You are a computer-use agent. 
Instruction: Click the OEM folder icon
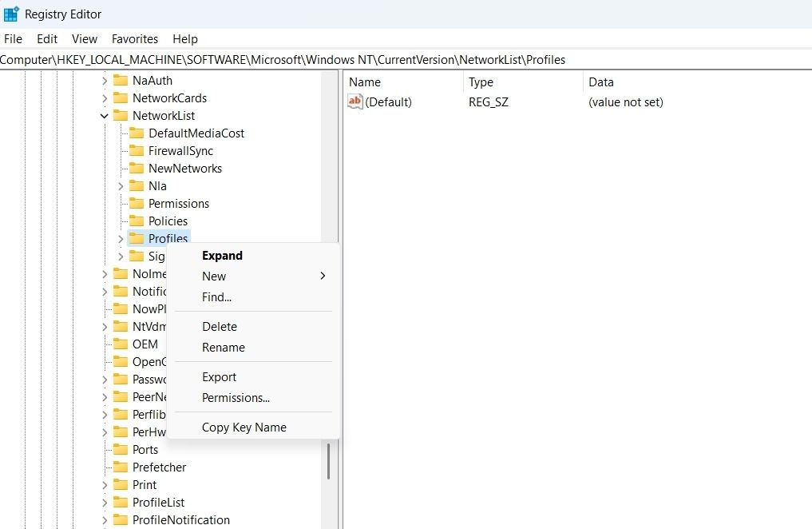coord(120,344)
